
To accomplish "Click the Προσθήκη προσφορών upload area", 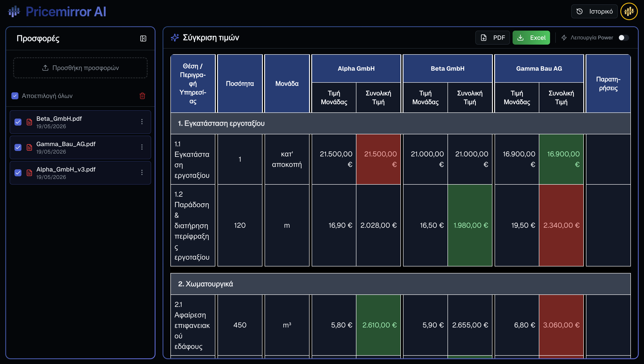I will (80, 68).
